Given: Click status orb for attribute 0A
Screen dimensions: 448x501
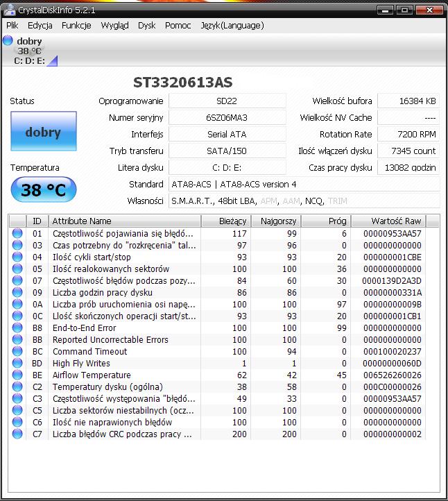Looking at the screenshot, I should pos(17,304).
